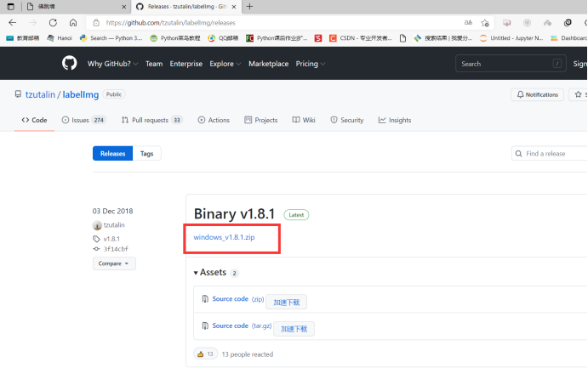Open the tzutalin owner link

click(x=40, y=94)
